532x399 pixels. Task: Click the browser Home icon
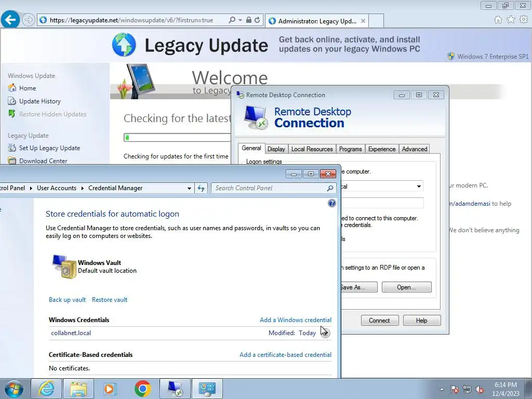point(498,20)
